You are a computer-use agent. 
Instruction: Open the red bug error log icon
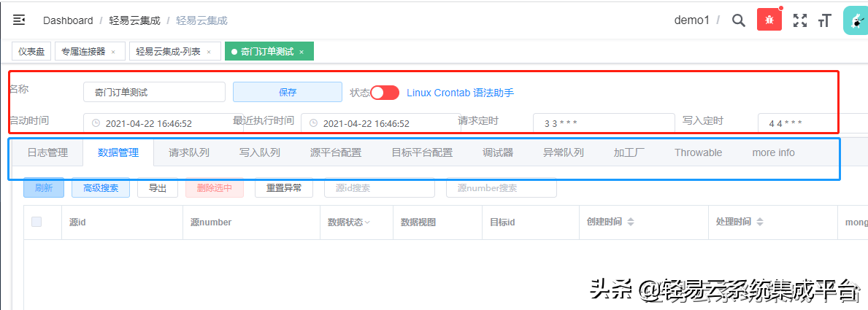[769, 20]
